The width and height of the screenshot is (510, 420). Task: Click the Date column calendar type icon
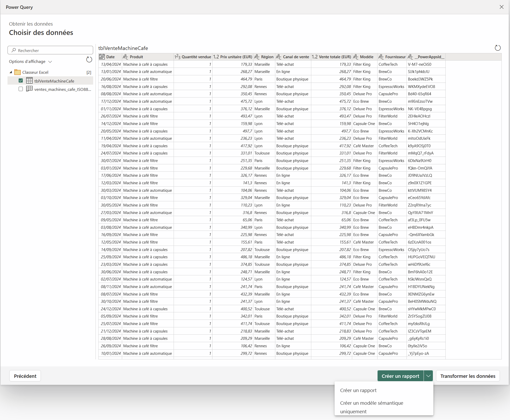pyautogui.click(x=102, y=57)
